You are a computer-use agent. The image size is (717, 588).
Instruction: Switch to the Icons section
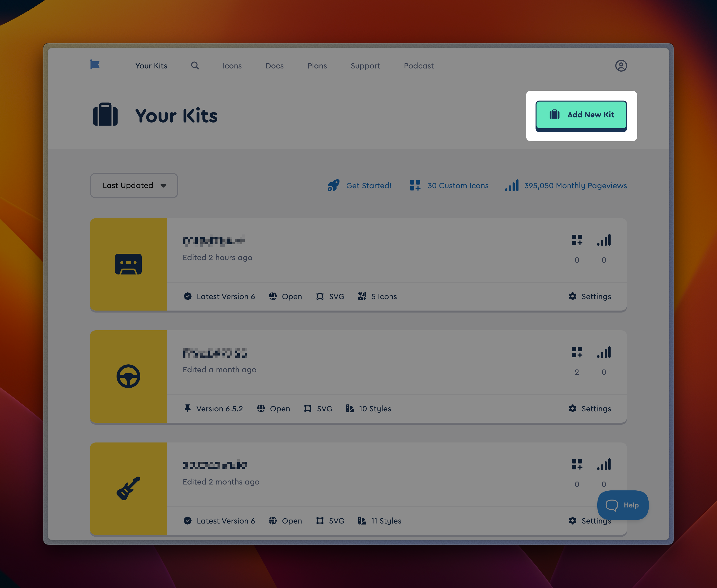232,66
